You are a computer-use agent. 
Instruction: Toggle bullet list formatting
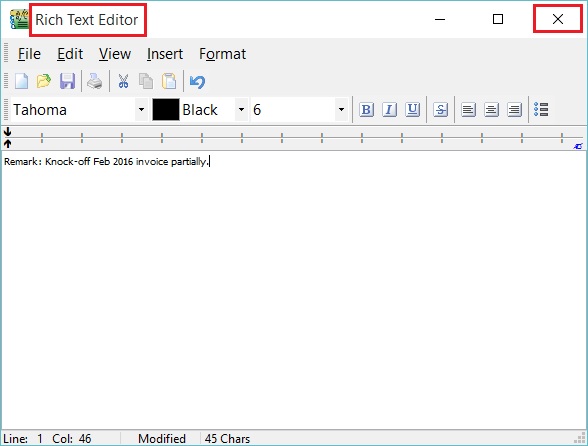541,110
